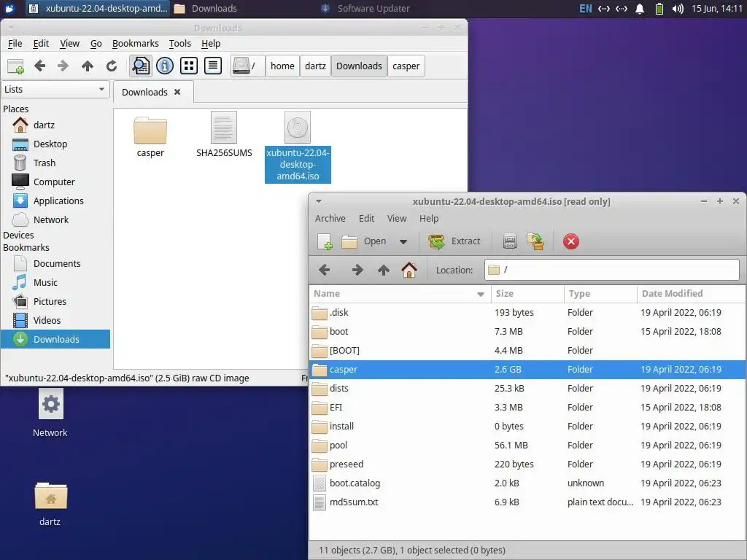Select the casper folder in Downloads

click(x=150, y=136)
